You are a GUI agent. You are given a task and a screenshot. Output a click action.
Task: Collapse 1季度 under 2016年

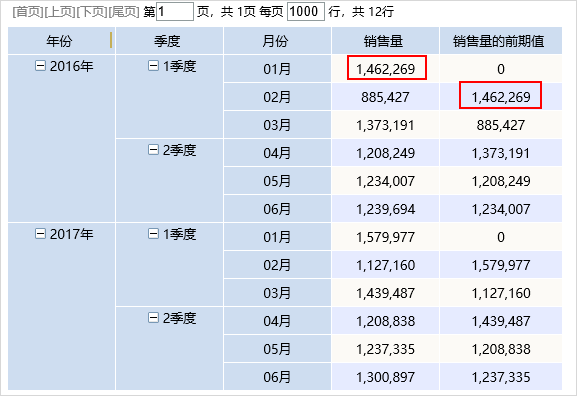(x=153, y=66)
